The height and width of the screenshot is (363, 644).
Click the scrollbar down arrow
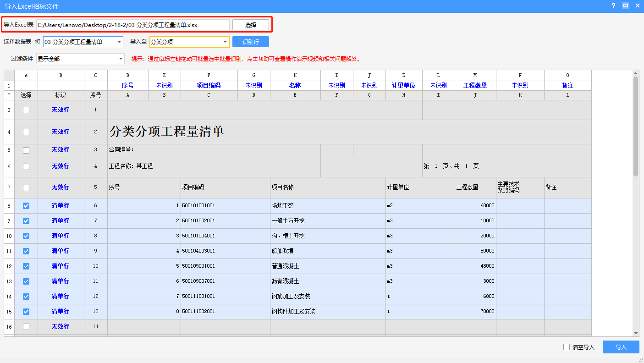point(635,333)
